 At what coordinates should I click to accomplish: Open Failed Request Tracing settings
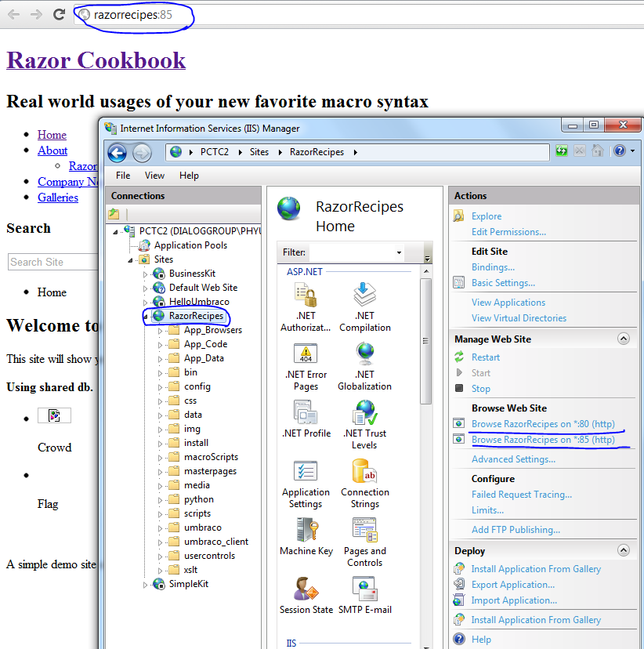coord(522,495)
